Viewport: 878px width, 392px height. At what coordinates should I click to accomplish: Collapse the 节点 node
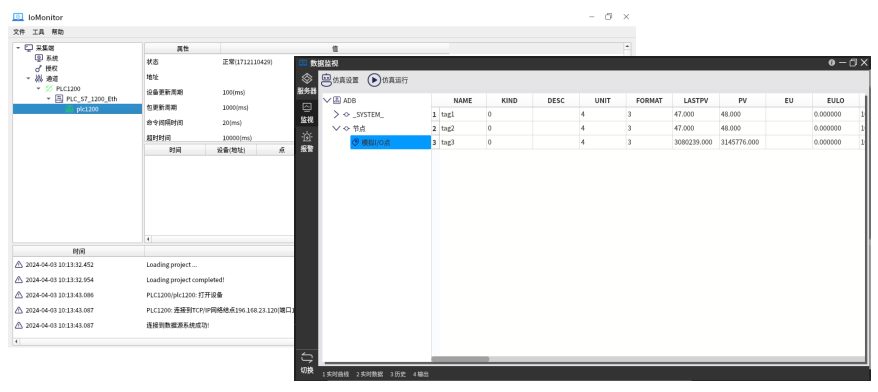pyautogui.click(x=337, y=128)
